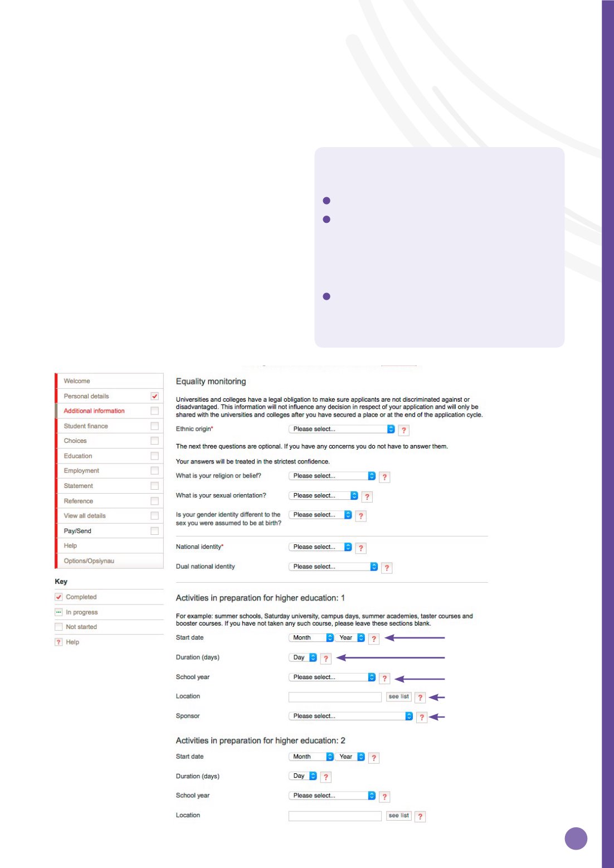Screen dimensions: 614x868
Task: Click the In progress icon in Key
Action: tap(59, 612)
